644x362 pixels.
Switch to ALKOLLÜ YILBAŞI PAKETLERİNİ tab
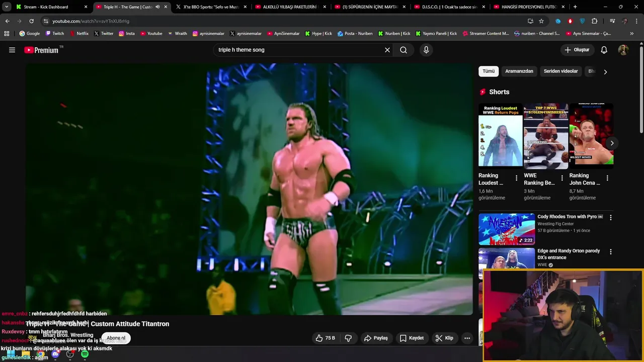290,7
